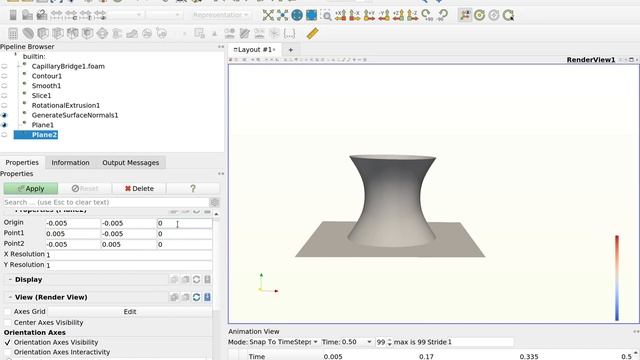
Task: Click the Delete button
Action: 139,189
